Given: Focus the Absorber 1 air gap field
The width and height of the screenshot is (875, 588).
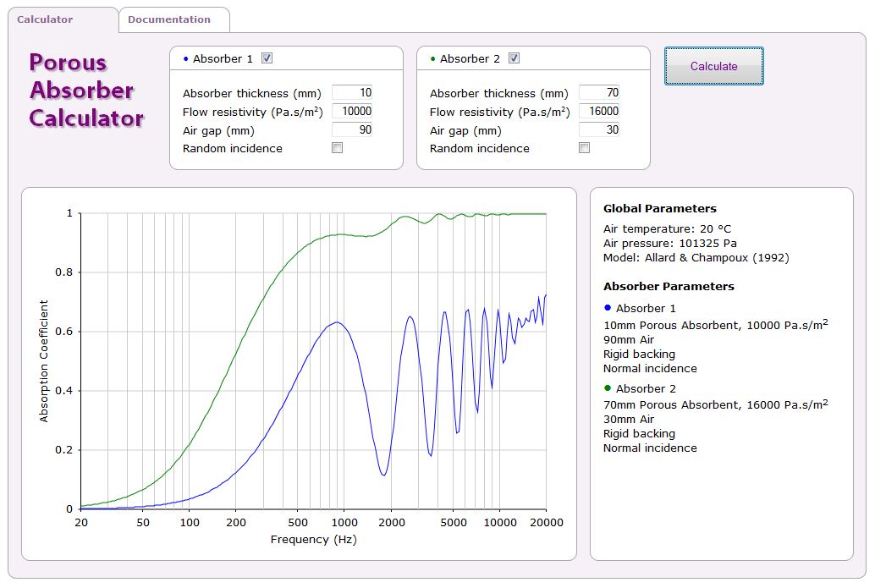Looking at the screenshot, I should pyautogui.click(x=352, y=130).
